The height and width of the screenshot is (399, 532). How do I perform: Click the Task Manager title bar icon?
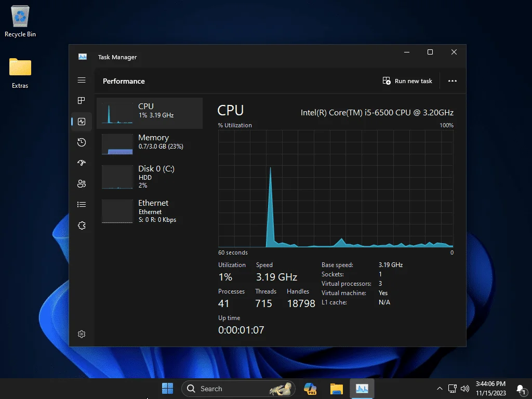(x=83, y=57)
